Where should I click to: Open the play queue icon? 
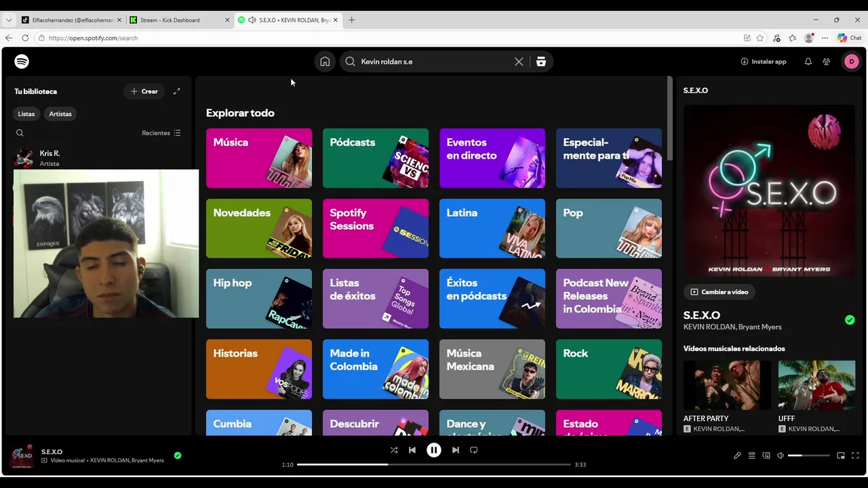click(751, 456)
